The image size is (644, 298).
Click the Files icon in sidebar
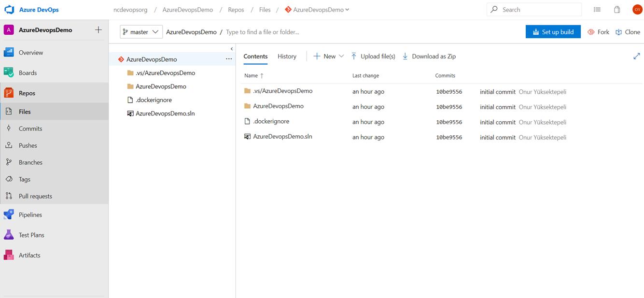[9, 112]
